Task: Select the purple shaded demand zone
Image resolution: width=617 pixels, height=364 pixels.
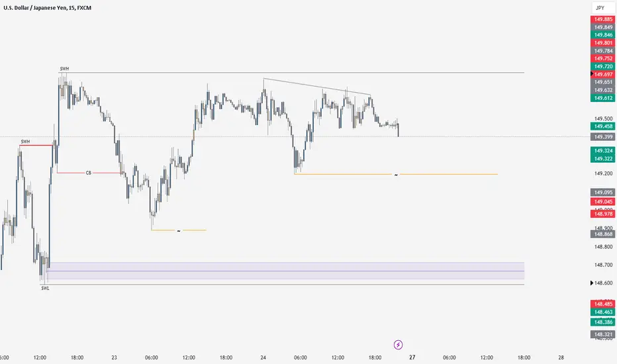Action: 285,271
